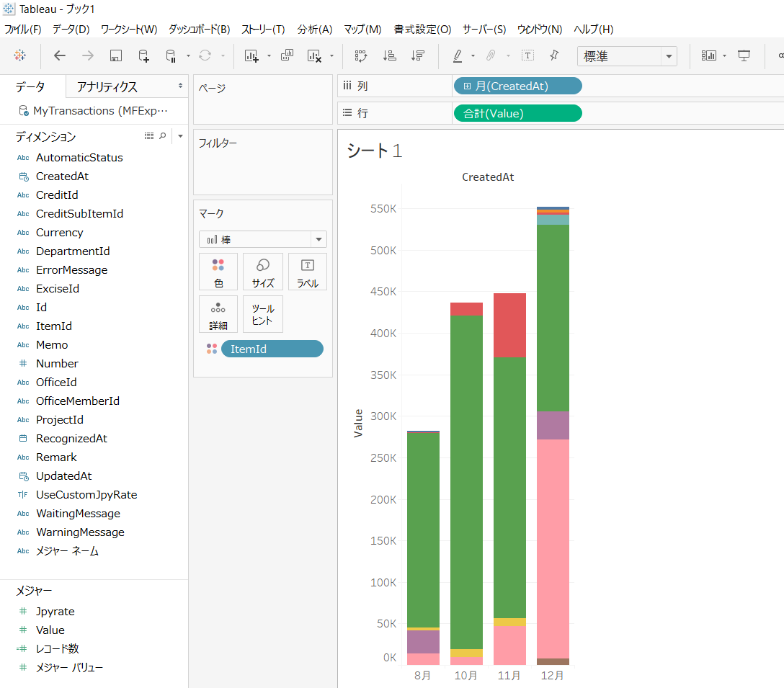Select the CreatedAt dimension field

62,177
